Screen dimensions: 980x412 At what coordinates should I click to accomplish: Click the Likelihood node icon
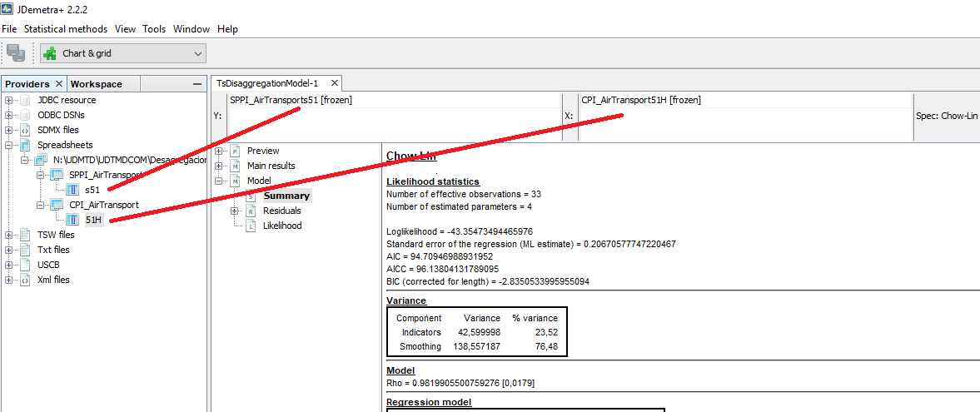coord(251,226)
